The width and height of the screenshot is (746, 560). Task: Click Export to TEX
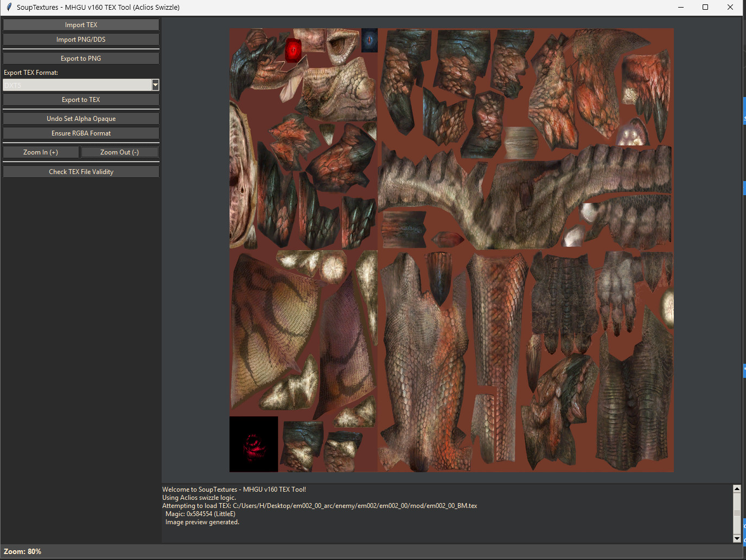[x=80, y=99]
